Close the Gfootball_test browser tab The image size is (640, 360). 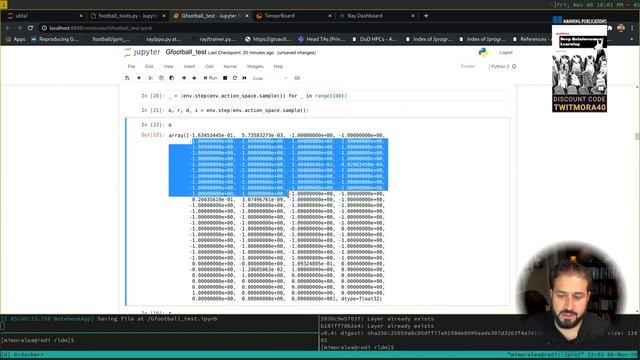point(247,16)
